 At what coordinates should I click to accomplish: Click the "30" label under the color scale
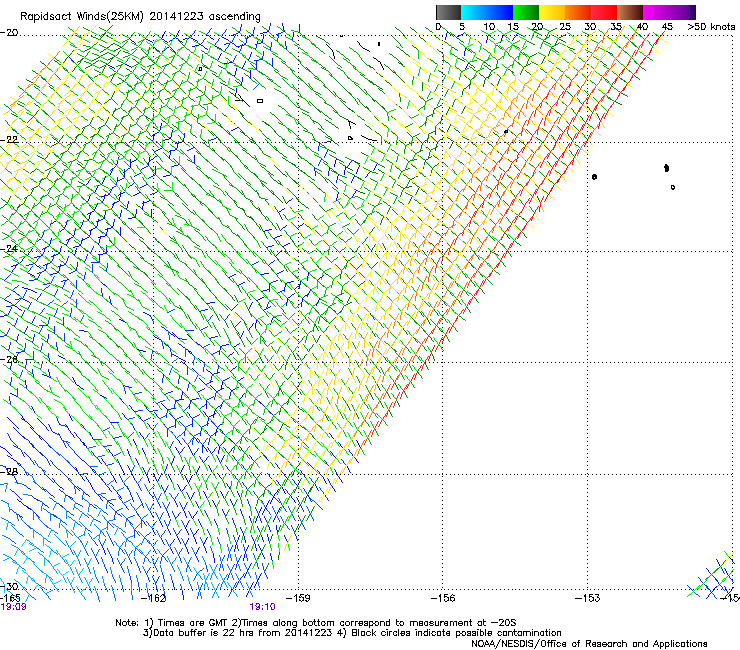pos(590,27)
